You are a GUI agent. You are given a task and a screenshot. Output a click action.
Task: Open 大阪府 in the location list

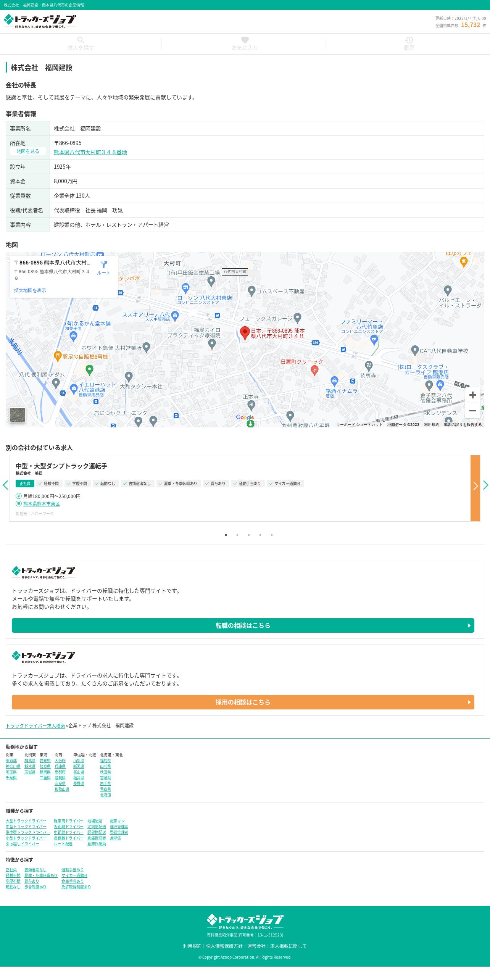click(x=60, y=761)
